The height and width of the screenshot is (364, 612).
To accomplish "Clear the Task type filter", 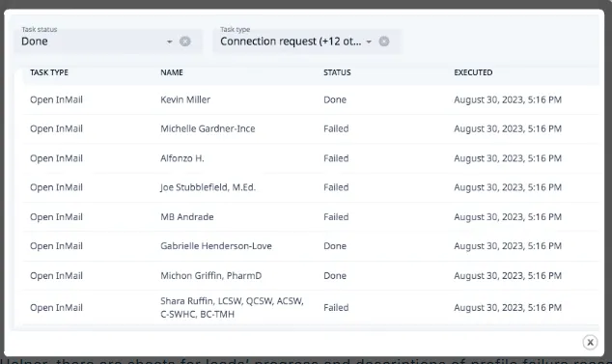I will click(x=384, y=42).
